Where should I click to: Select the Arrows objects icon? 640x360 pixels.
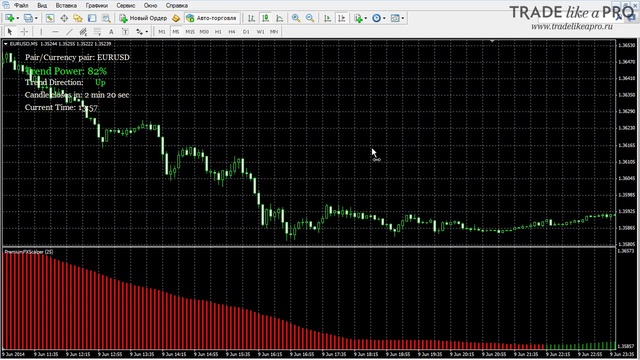140,31
